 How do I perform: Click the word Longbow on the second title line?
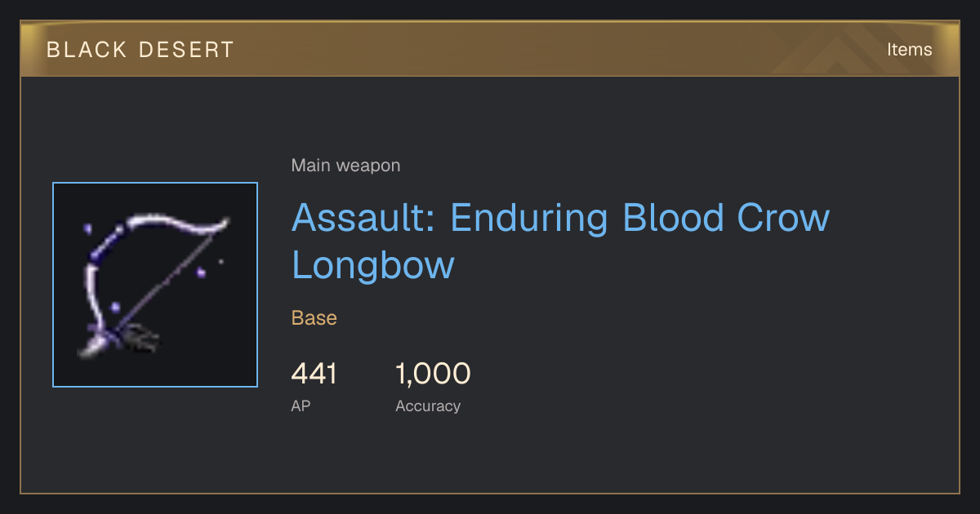click(x=373, y=265)
